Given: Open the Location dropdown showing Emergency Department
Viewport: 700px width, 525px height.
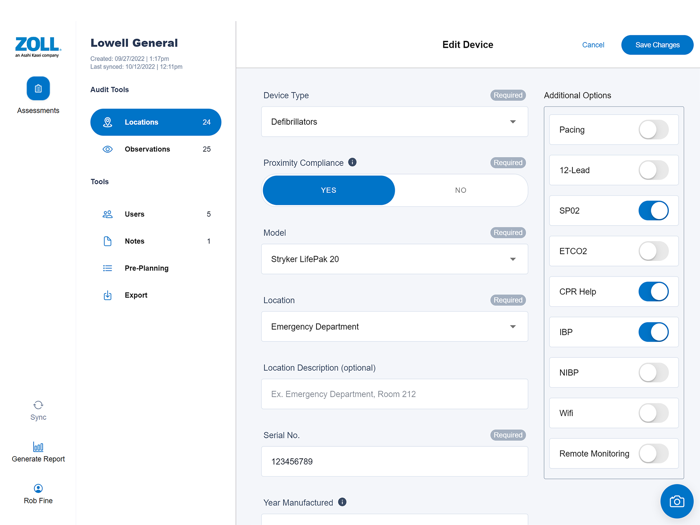Looking at the screenshot, I should (x=395, y=327).
